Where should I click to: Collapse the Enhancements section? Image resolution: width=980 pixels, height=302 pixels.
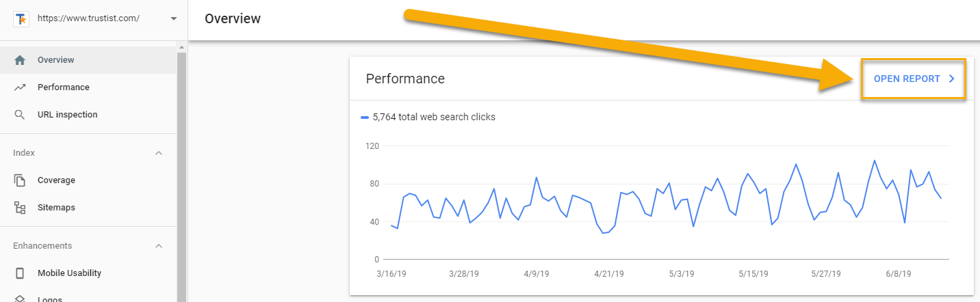point(159,246)
